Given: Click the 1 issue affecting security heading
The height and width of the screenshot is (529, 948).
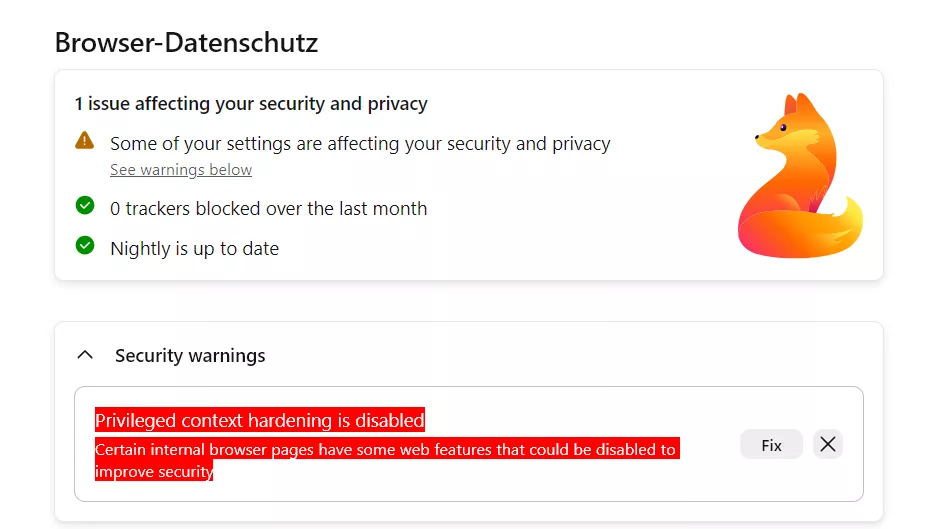Looking at the screenshot, I should 251,104.
